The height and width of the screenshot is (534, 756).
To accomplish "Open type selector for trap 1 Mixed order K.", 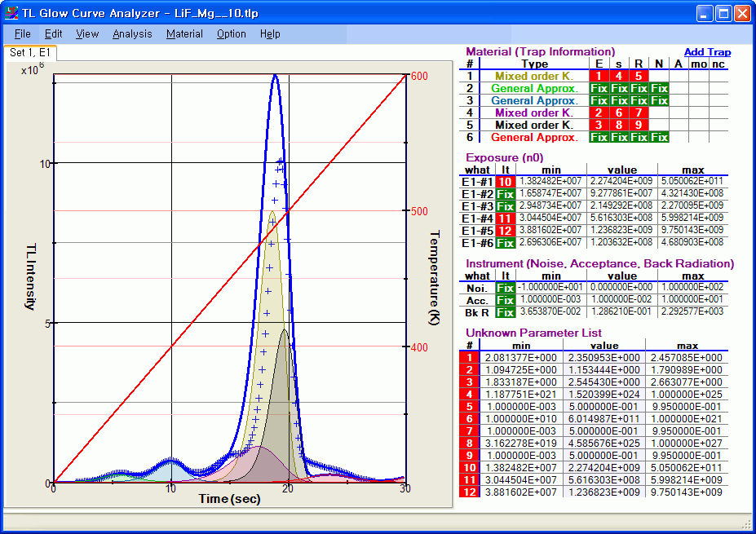I will (x=534, y=77).
